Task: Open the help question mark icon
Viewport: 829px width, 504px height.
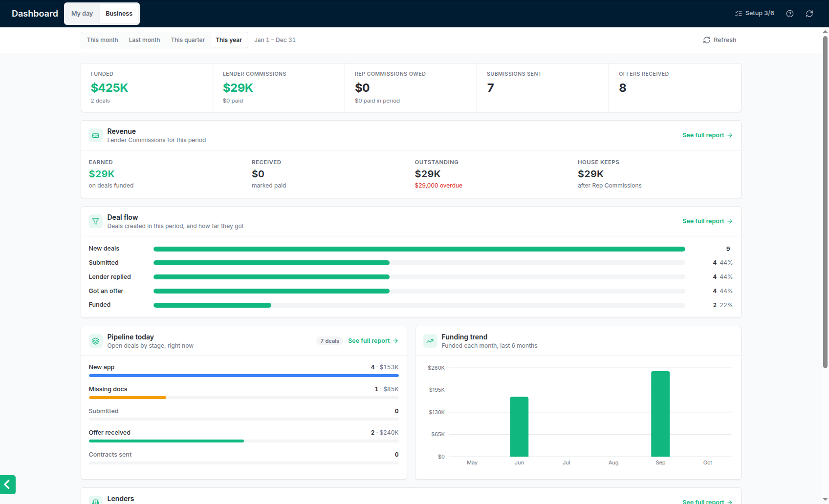Action: point(790,14)
